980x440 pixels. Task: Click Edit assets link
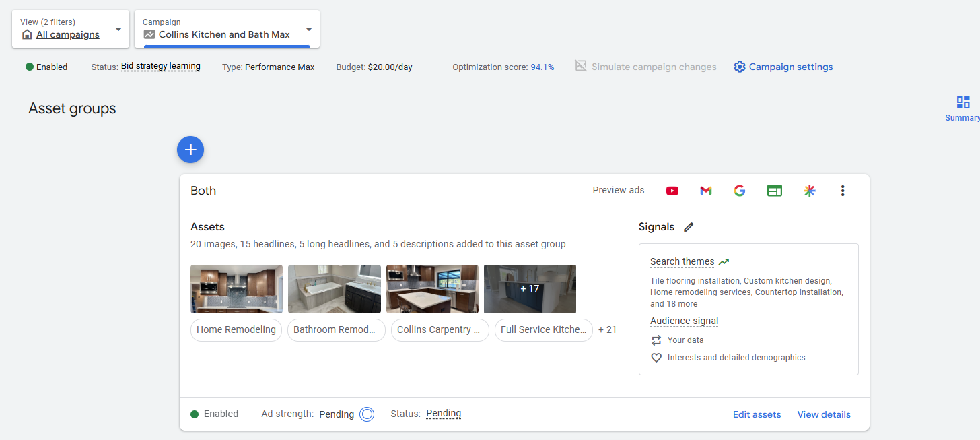[x=757, y=414]
